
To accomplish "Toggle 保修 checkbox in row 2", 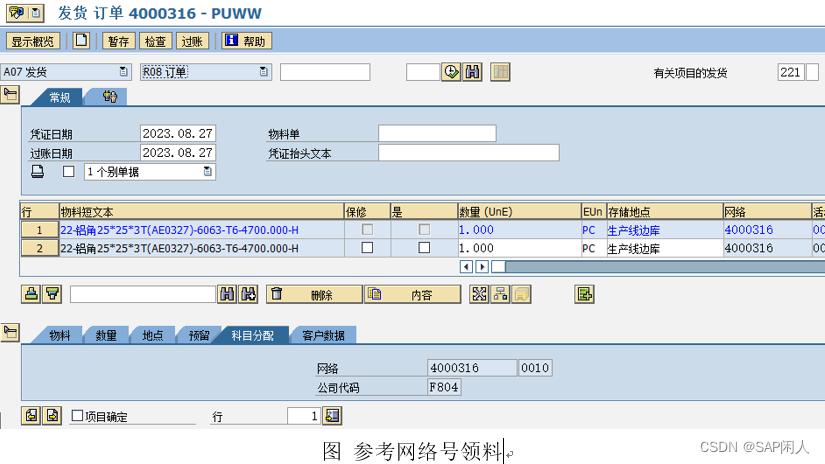I will click(367, 247).
